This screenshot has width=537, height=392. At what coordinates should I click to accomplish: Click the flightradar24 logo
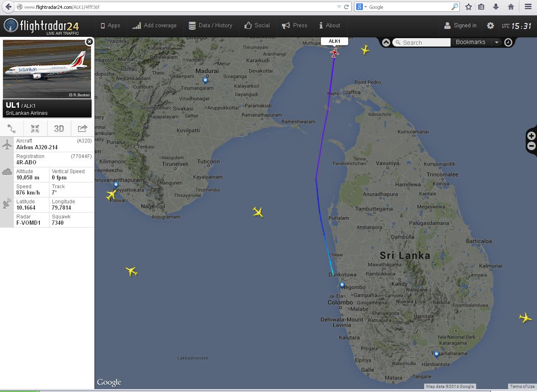[x=42, y=26]
